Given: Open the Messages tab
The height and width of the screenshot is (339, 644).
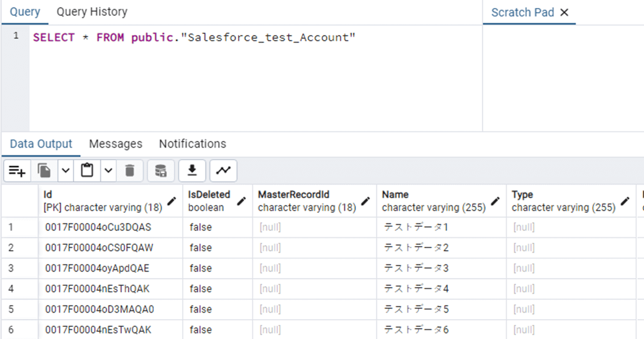Looking at the screenshot, I should (116, 143).
